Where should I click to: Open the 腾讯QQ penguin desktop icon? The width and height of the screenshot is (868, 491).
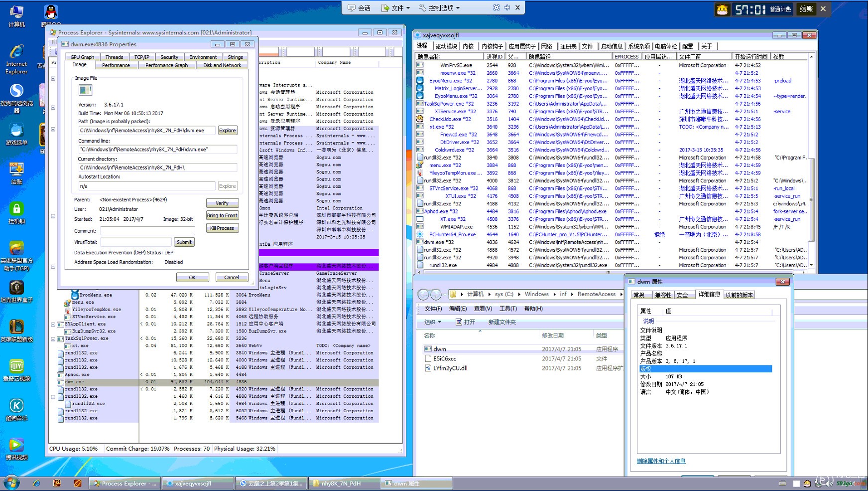[x=50, y=15]
